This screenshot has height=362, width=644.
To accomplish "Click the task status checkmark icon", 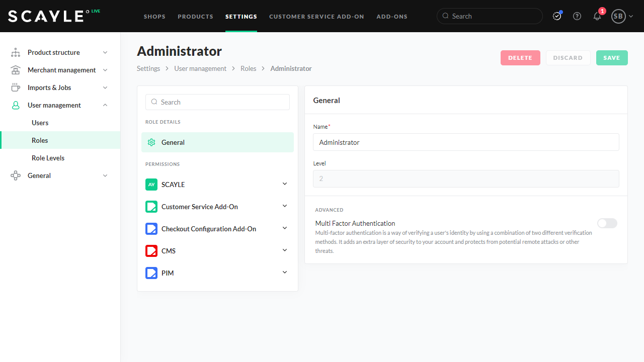I will (557, 16).
